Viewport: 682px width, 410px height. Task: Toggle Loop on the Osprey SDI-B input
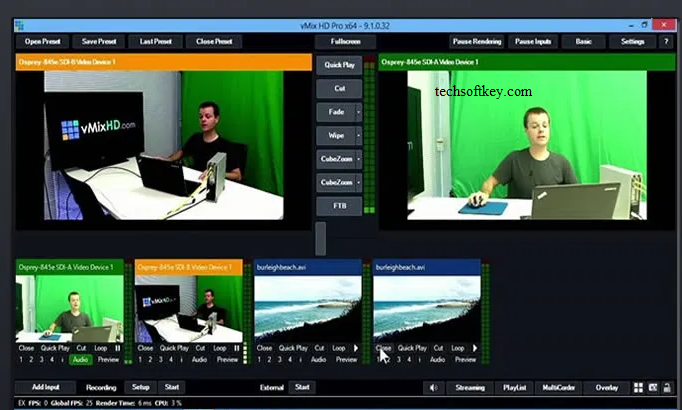[220, 348]
